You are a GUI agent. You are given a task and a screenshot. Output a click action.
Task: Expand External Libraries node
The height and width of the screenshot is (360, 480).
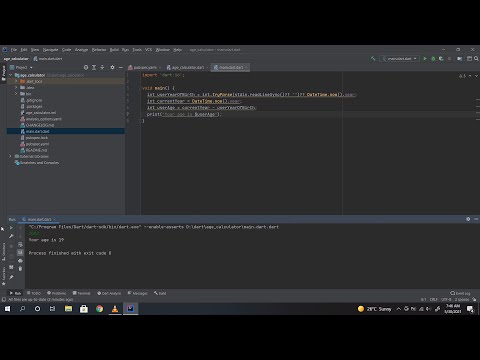(10, 156)
